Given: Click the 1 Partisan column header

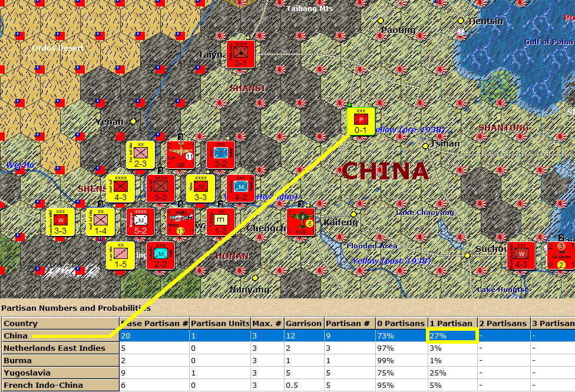Looking at the screenshot, I should [x=452, y=324].
